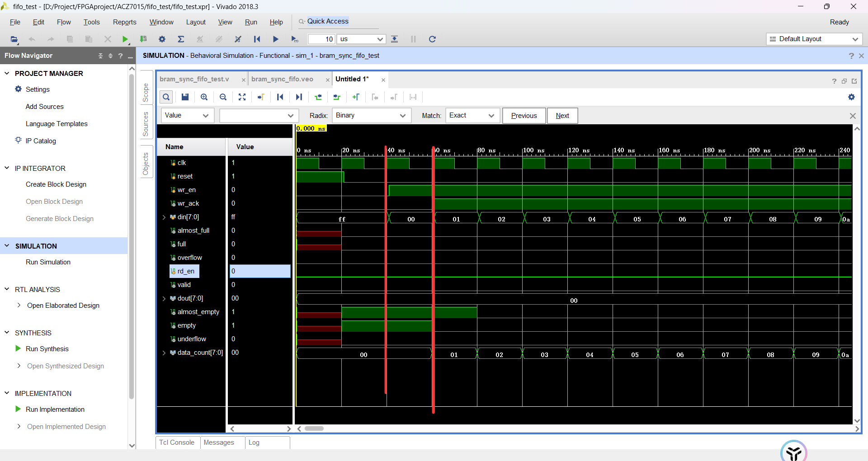This screenshot has width=868, height=461.
Task: Expand Open Elaborated Design item
Action: pos(19,306)
